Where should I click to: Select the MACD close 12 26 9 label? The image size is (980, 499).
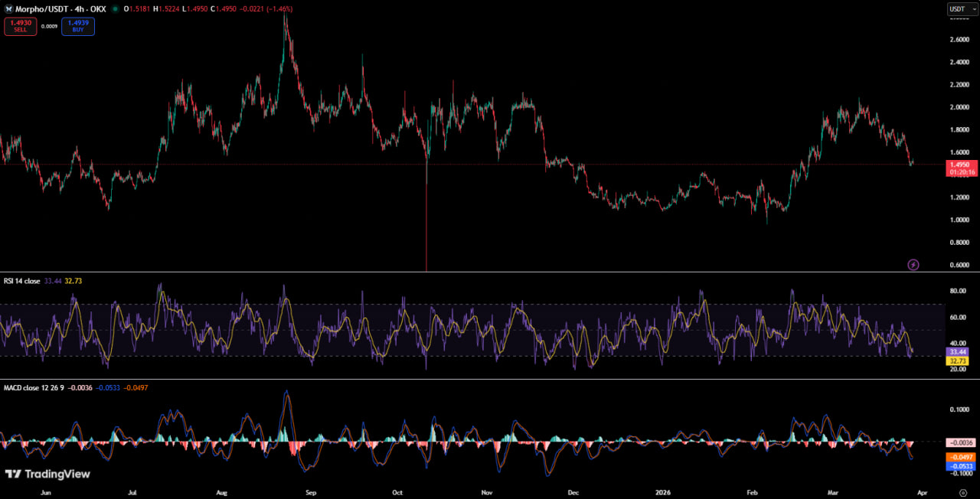[34, 388]
